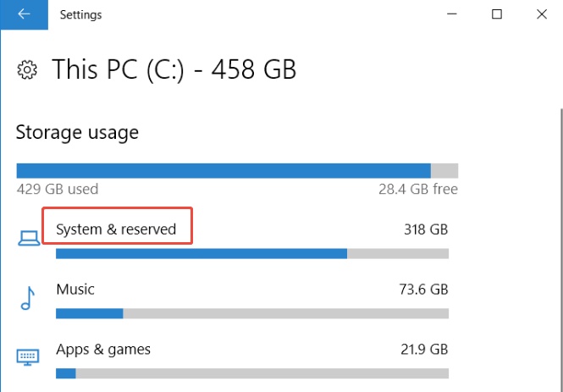Click the Music usage bar
Screen dimensions: 563x392
tap(252, 313)
